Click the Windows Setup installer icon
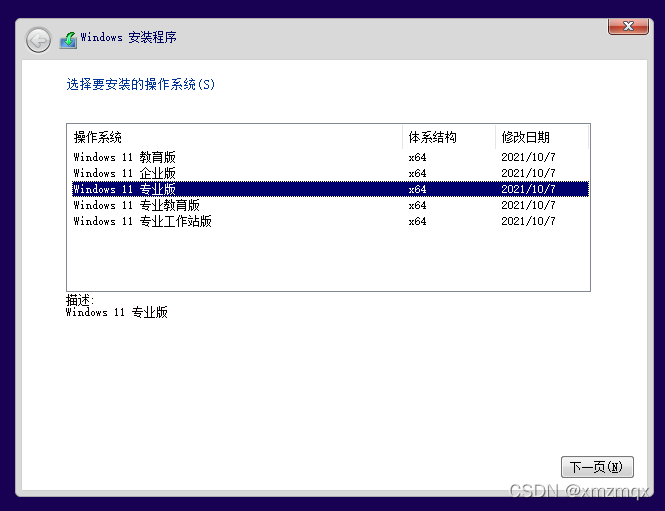 [x=68, y=40]
